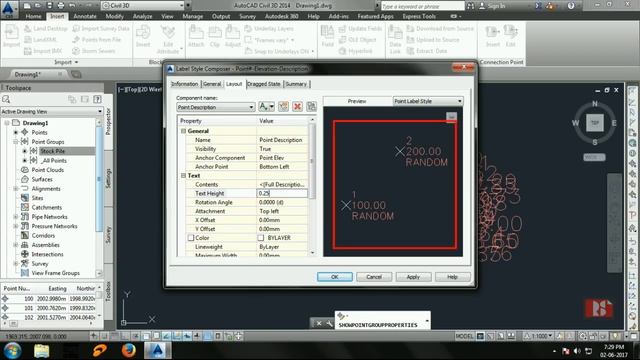Toggle the MODEL space button in status bar
The image size is (640, 360).
[x=464, y=336]
